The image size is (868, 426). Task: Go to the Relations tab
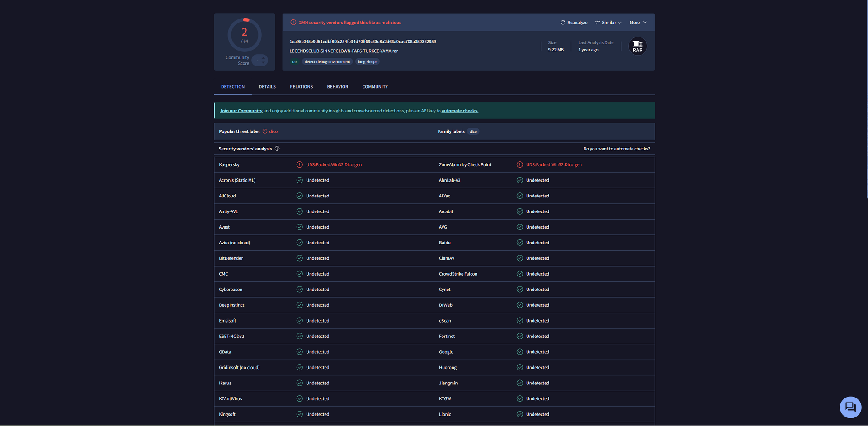coord(302,87)
